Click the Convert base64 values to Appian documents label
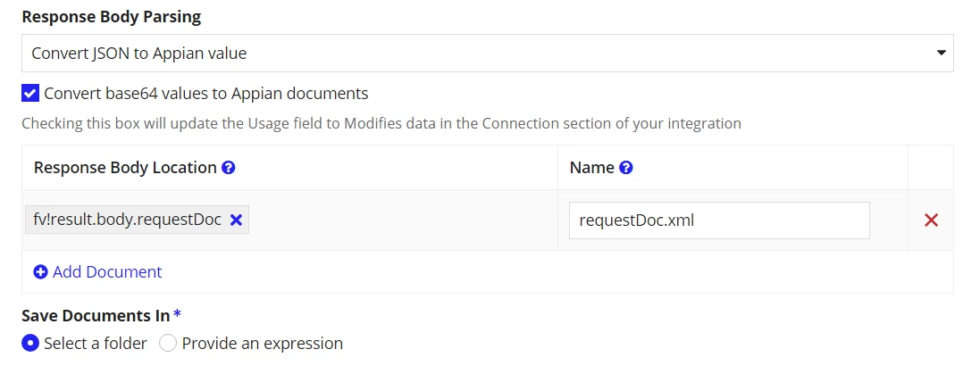Image resolution: width=980 pixels, height=366 pixels. [206, 94]
